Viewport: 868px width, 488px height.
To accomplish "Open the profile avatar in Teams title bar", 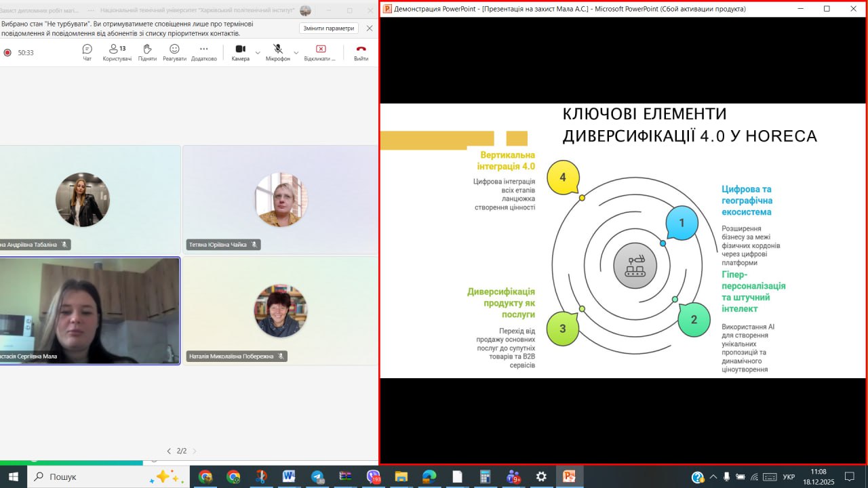I will tap(306, 10).
